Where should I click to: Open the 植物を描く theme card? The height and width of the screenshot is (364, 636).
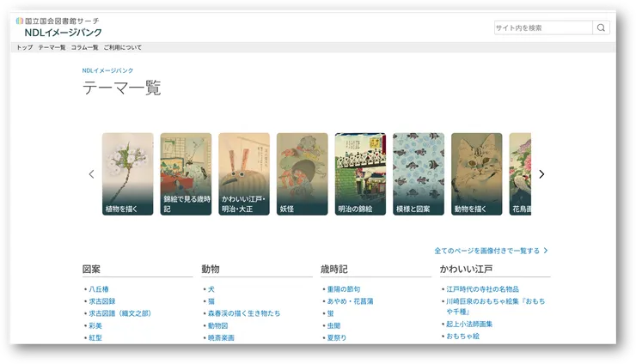click(x=128, y=174)
